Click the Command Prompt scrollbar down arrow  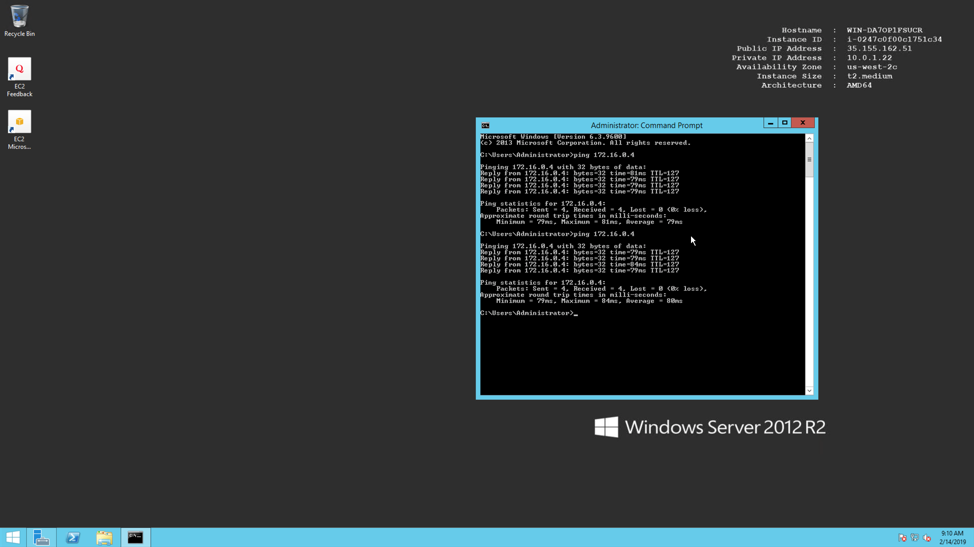pos(809,391)
